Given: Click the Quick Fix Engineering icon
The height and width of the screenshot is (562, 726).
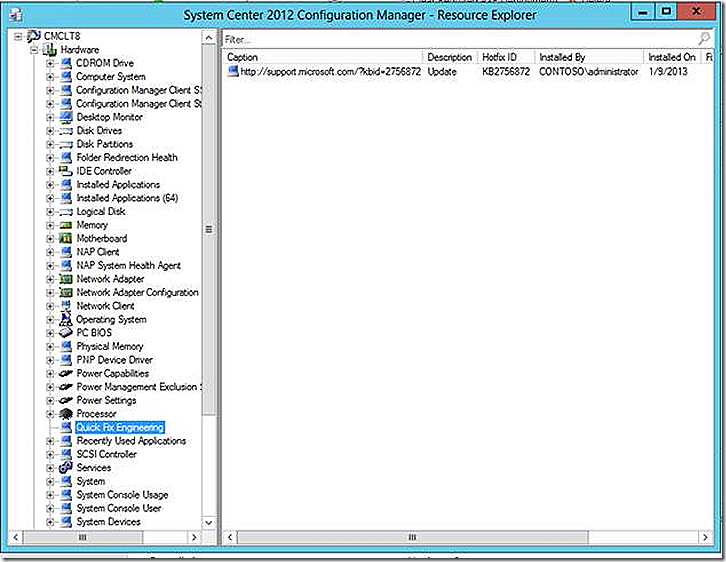Looking at the screenshot, I should (x=66, y=427).
